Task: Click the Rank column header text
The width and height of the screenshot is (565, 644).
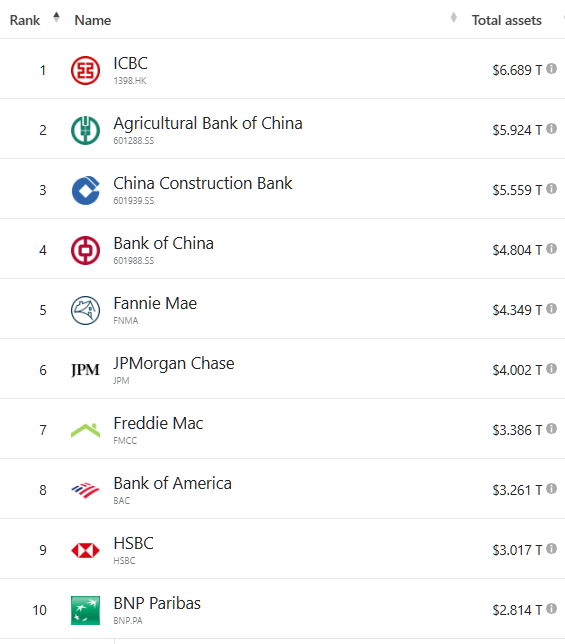Action: 25,20
